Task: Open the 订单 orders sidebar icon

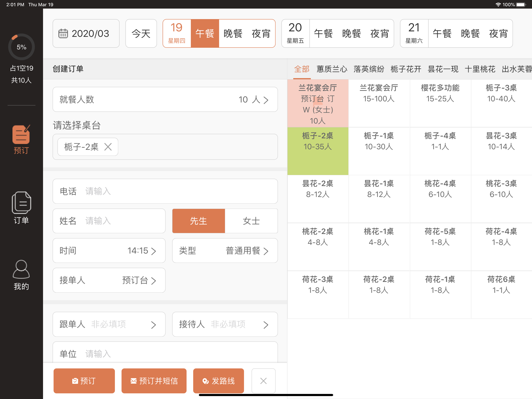Action: [21, 207]
